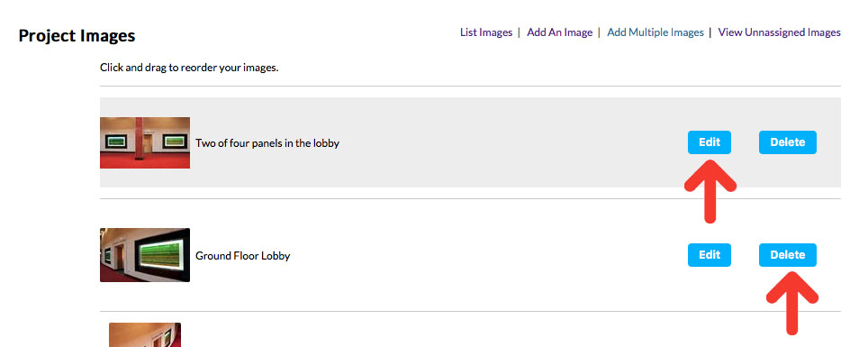Edit the Ground Floor Lobby image

click(x=710, y=255)
